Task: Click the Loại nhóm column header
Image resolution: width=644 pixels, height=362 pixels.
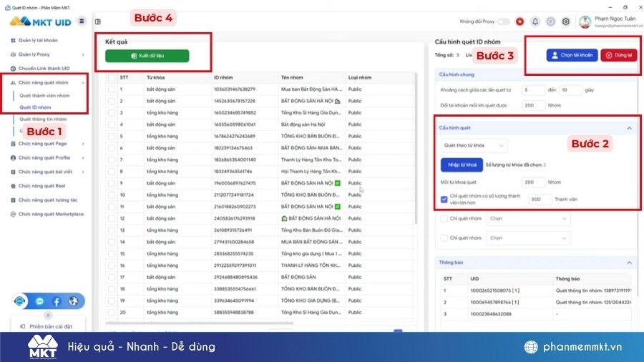Action: click(360, 77)
